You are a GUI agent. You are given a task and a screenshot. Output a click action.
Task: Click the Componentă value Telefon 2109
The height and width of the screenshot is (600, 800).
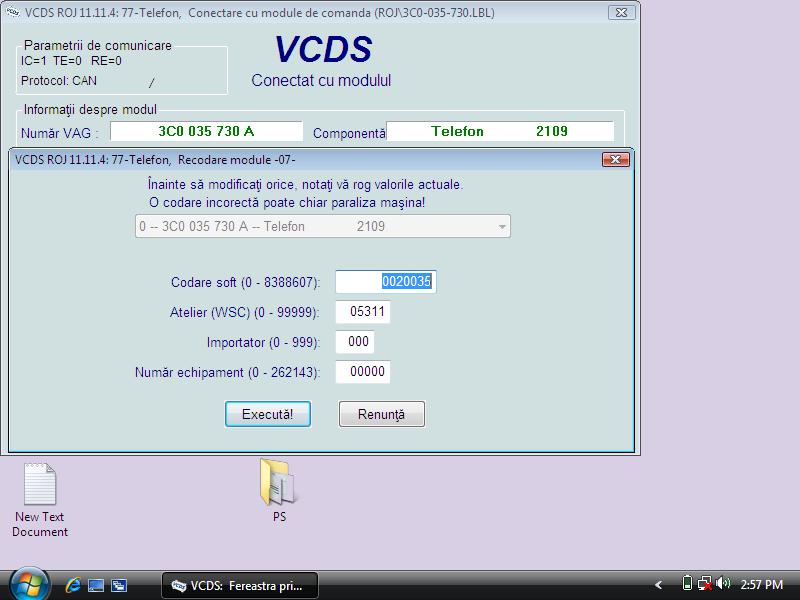500,131
